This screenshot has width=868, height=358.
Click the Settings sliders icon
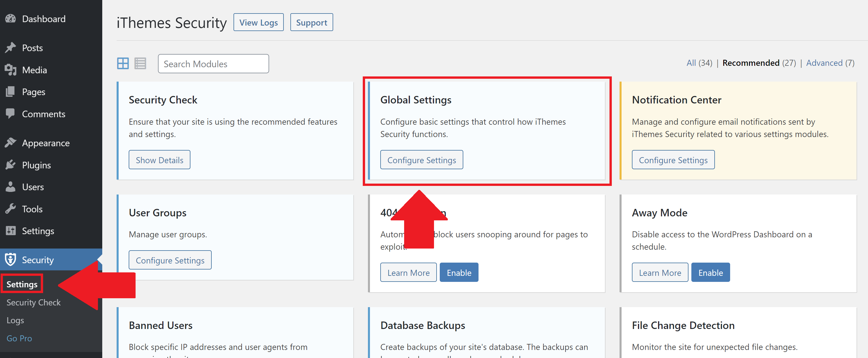click(x=11, y=231)
